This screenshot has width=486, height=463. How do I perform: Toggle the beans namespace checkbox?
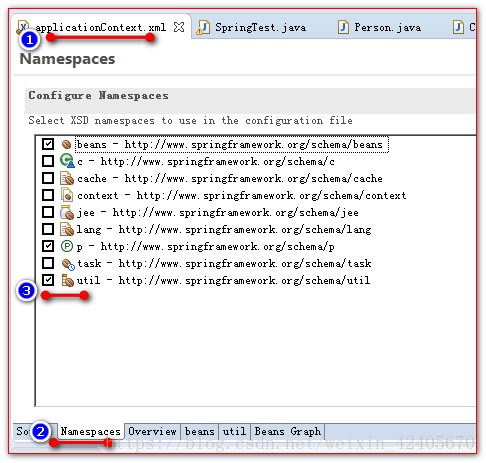48,144
